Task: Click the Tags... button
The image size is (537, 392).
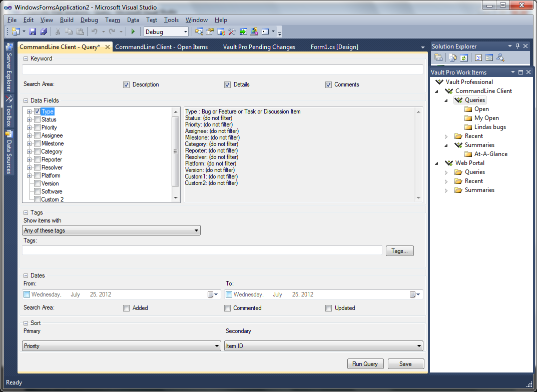Action: click(399, 251)
